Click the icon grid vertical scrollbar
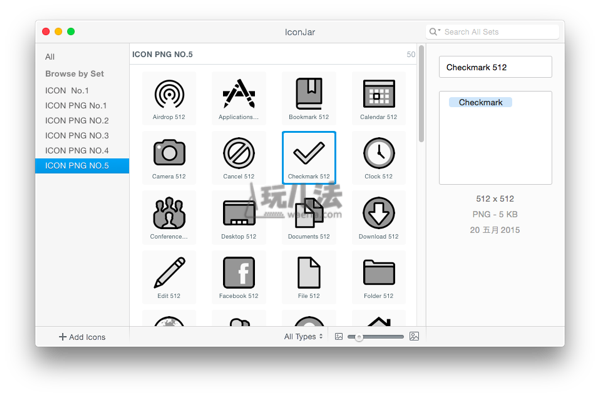 click(421, 94)
